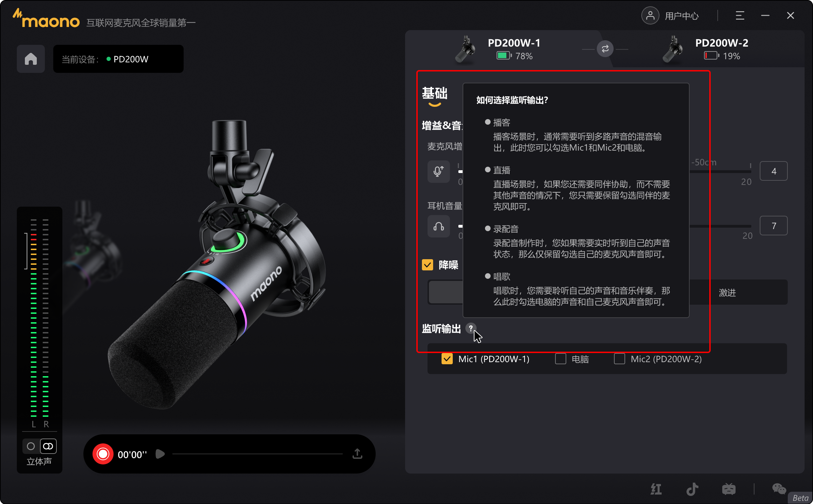Screen dimensions: 813x504
Task: Click the PD200W-1 microphone thumbnail
Action: [466, 49]
